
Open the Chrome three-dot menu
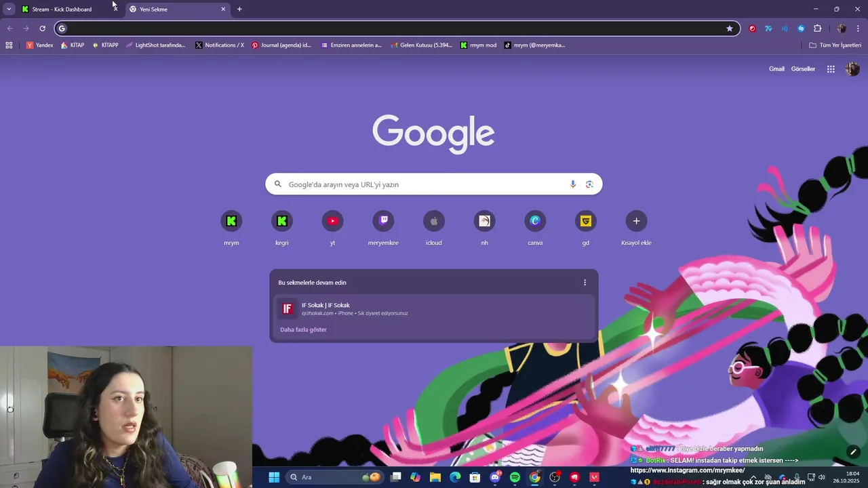tap(859, 28)
